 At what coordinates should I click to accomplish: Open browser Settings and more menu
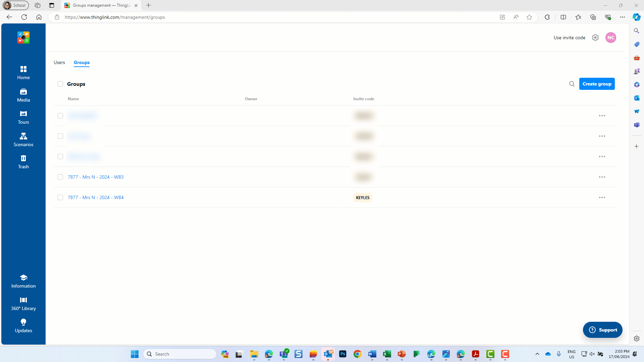pyautogui.click(x=623, y=17)
